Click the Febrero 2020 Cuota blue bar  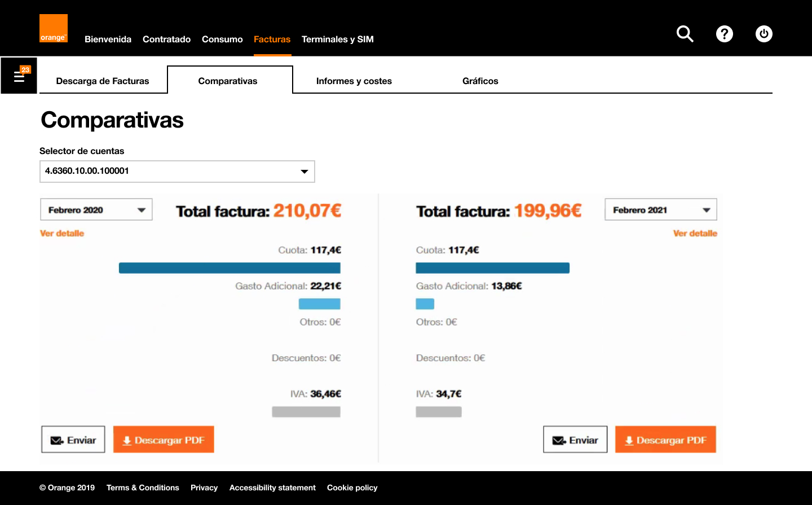(x=230, y=268)
